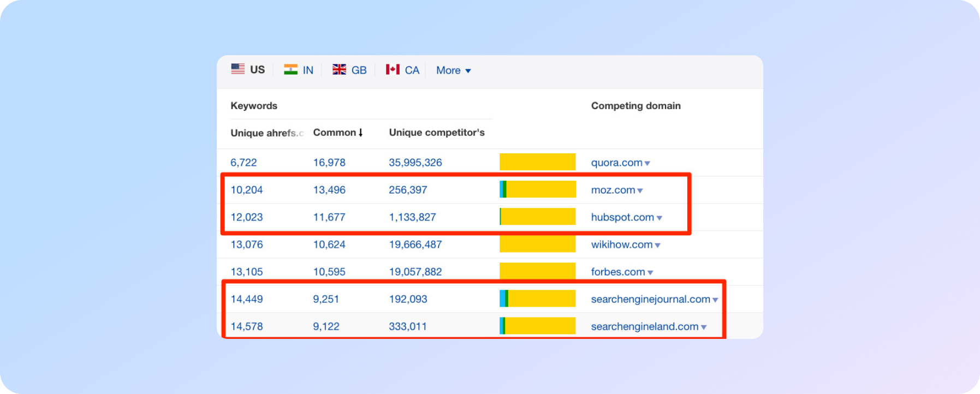980x394 pixels.
Task: Open common keywords 16,978
Action: pyautogui.click(x=329, y=163)
